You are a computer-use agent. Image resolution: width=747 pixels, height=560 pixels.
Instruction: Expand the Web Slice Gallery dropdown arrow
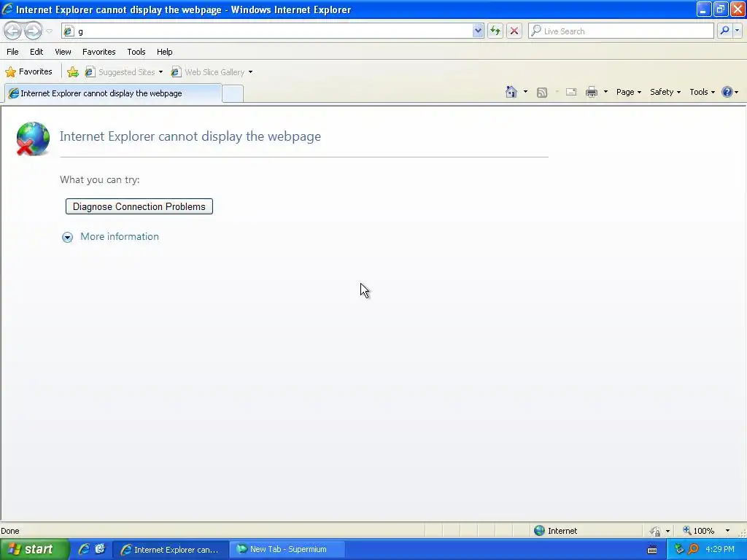click(251, 72)
